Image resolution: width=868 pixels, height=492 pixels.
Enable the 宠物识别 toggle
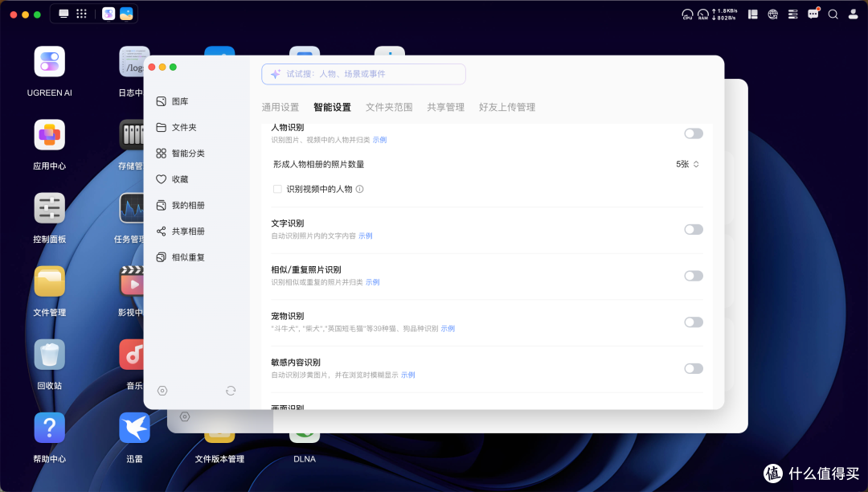[x=694, y=322]
